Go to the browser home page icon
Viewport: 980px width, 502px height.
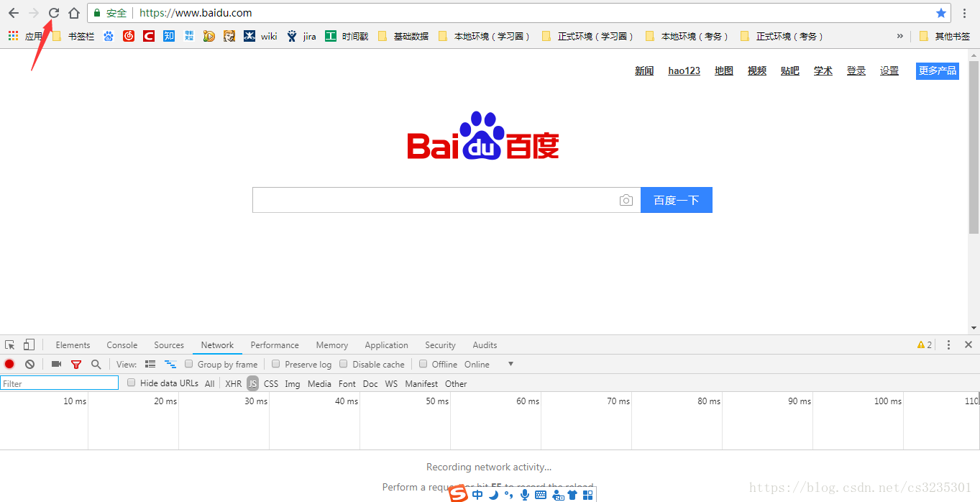(74, 13)
